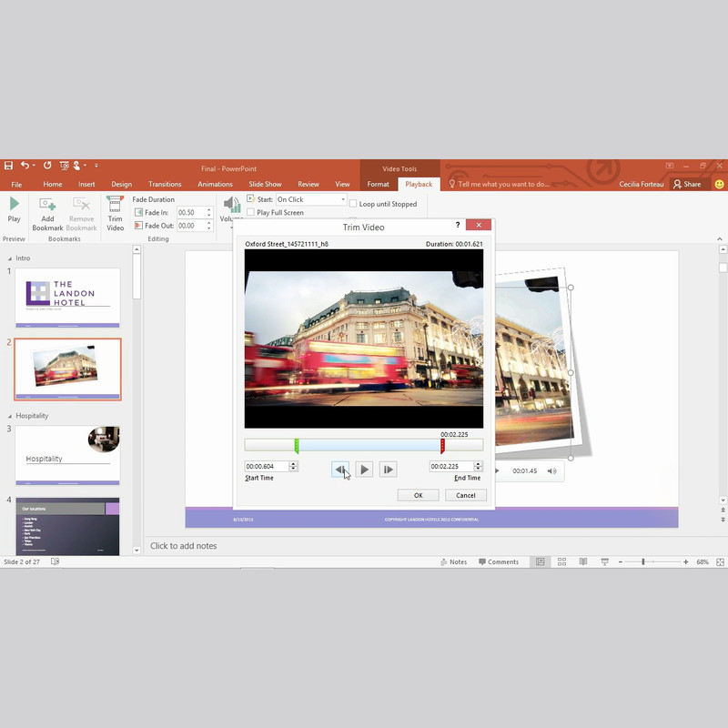Click the Save icon in quick access toolbar
The width and height of the screenshot is (728, 728).
click(8, 166)
